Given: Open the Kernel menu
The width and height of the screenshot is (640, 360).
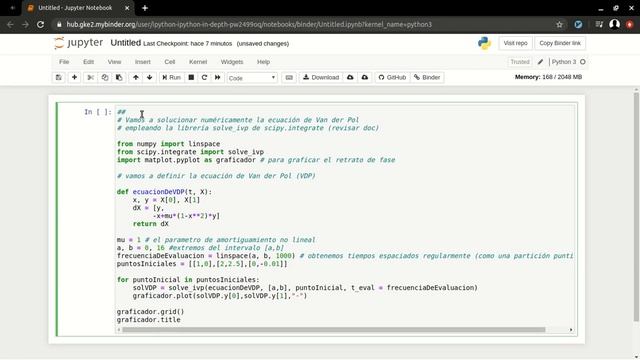Looking at the screenshot, I should 198,62.
